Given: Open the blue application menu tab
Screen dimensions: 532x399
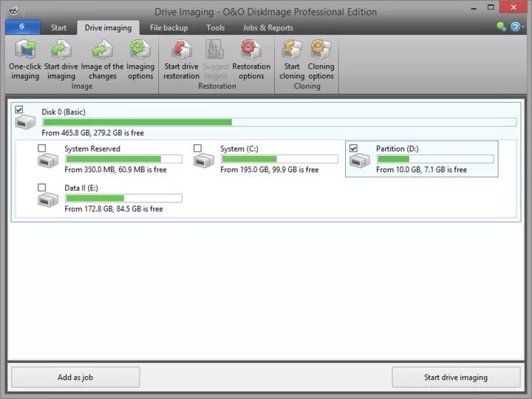Looking at the screenshot, I should (23, 27).
